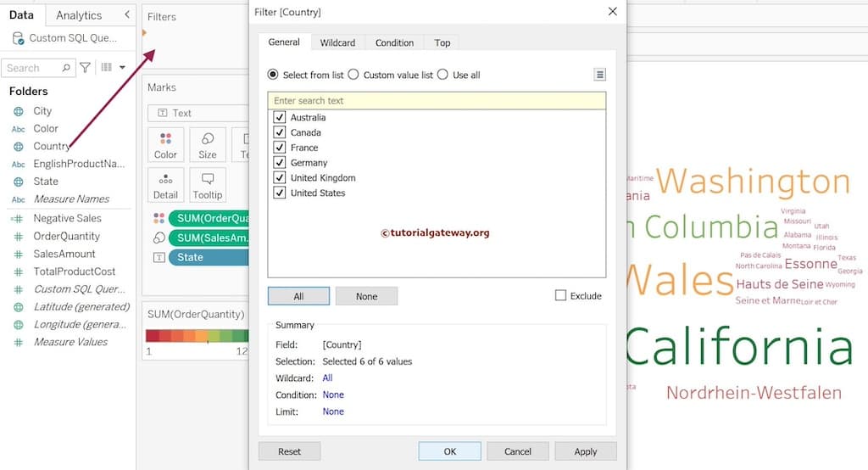Click the All button to select all

pos(299,296)
